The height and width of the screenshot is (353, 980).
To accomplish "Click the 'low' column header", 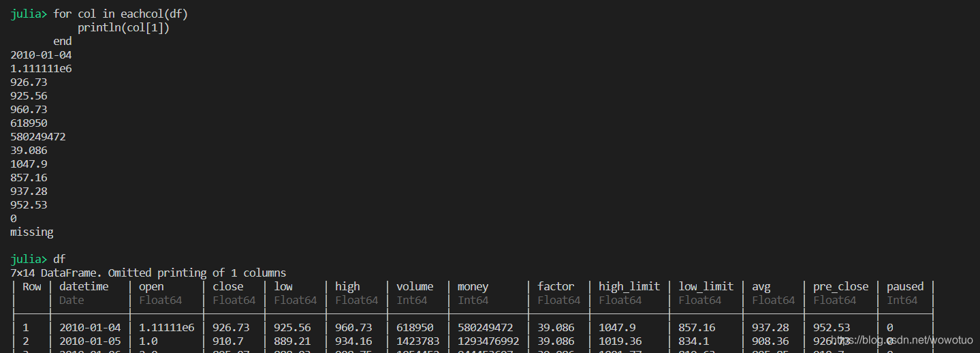I will pos(283,287).
